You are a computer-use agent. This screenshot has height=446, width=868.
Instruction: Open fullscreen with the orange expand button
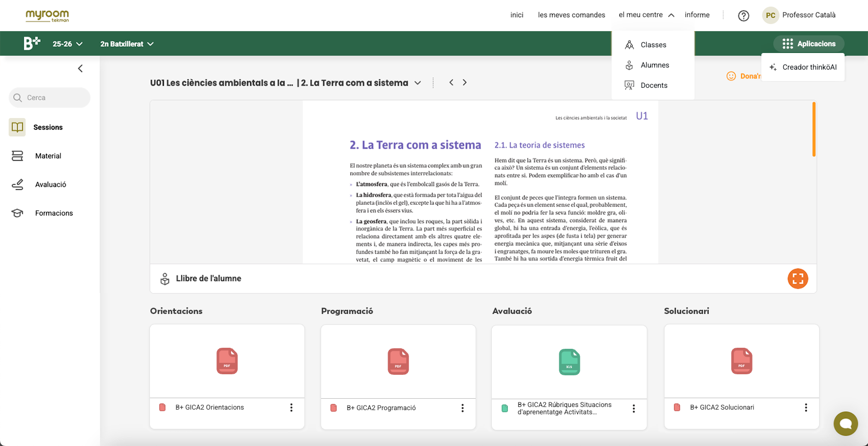(x=798, y=279)
